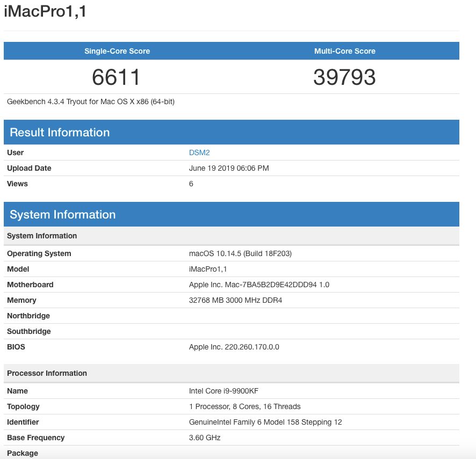
Task: Click the Views row label
Action: click(x=17, y=184)
